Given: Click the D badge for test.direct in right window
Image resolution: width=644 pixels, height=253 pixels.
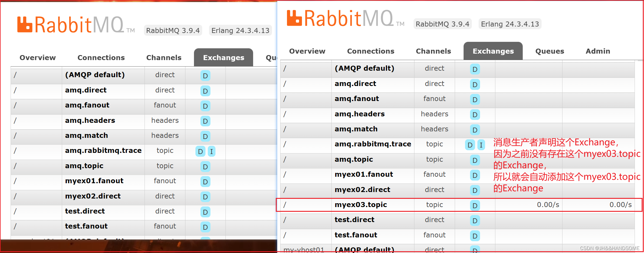Looking at the screenshot, I should coord(475,221).
